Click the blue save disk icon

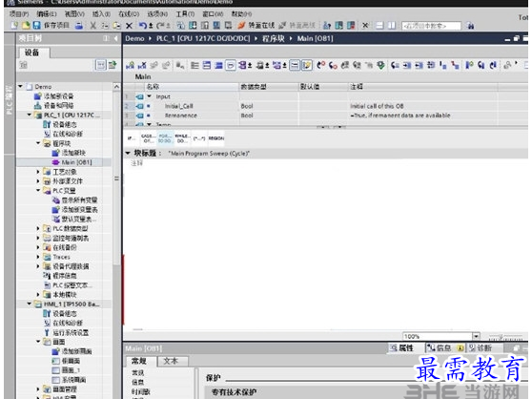(x=36, y=25)
